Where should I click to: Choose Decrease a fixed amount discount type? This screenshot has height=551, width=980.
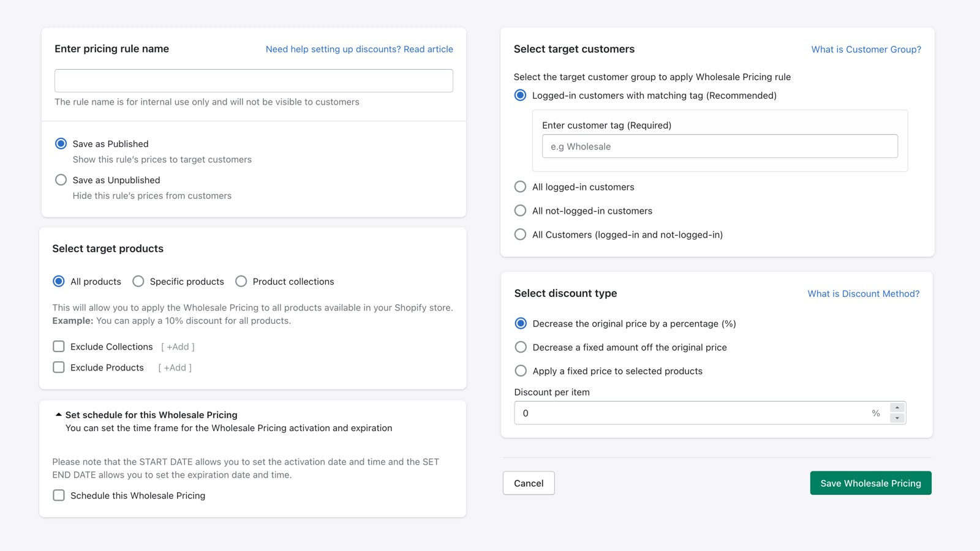(x=521, y=347)
